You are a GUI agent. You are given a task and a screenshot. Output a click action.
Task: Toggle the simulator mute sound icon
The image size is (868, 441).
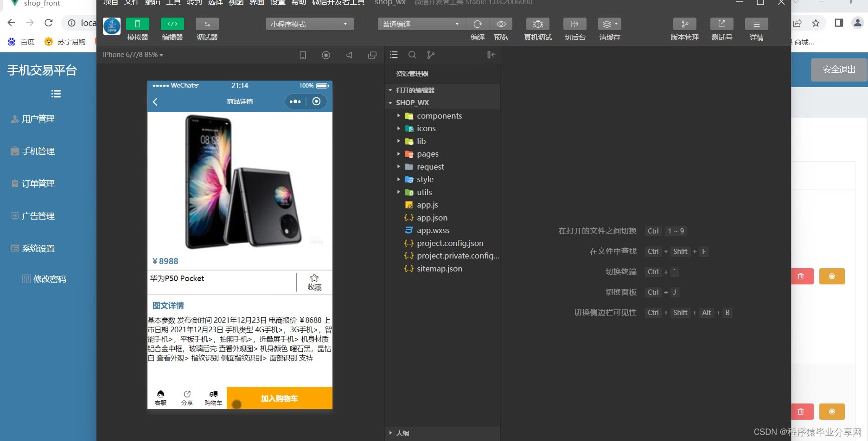coord(349,55)
